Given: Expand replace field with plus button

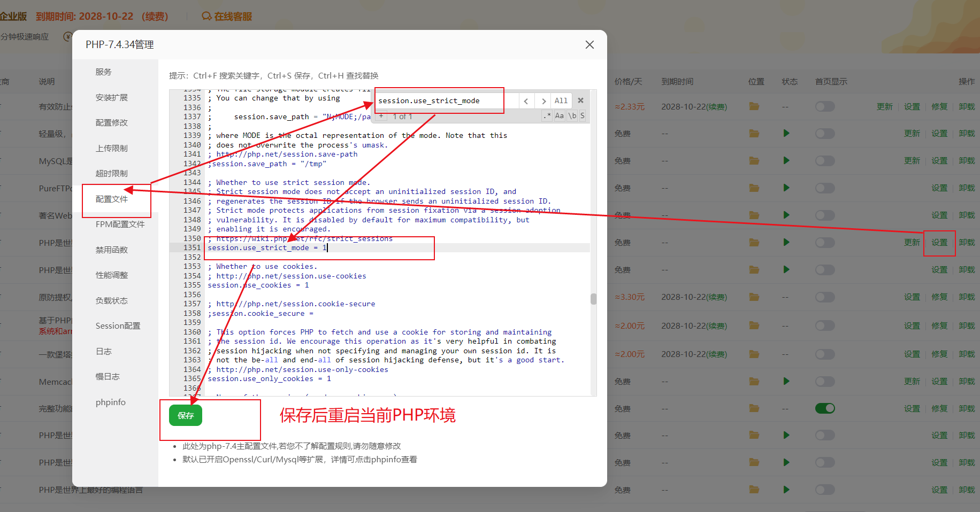Looking at the screenshot, I should pos(381,116).
